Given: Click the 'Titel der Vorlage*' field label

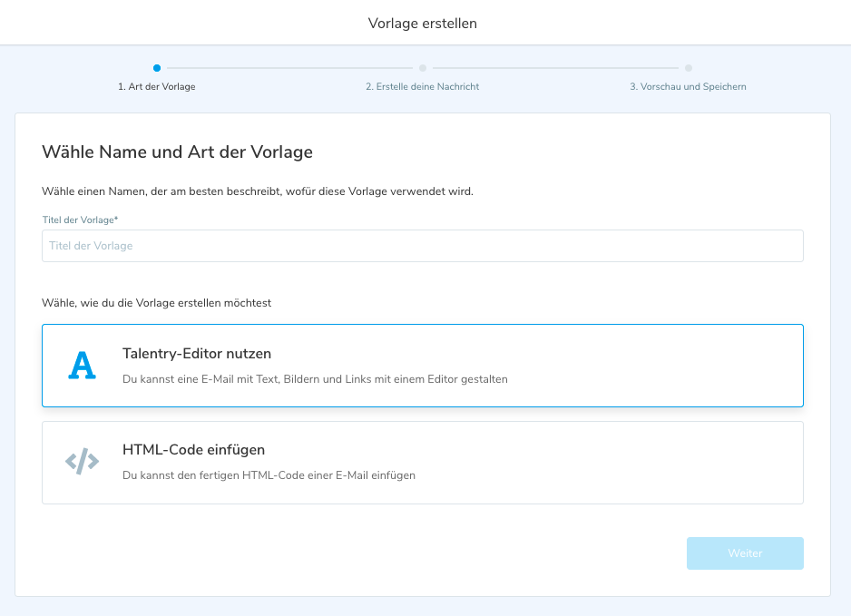Looking at the screenshot, I should pyautogui.click(x=80, y=220).
